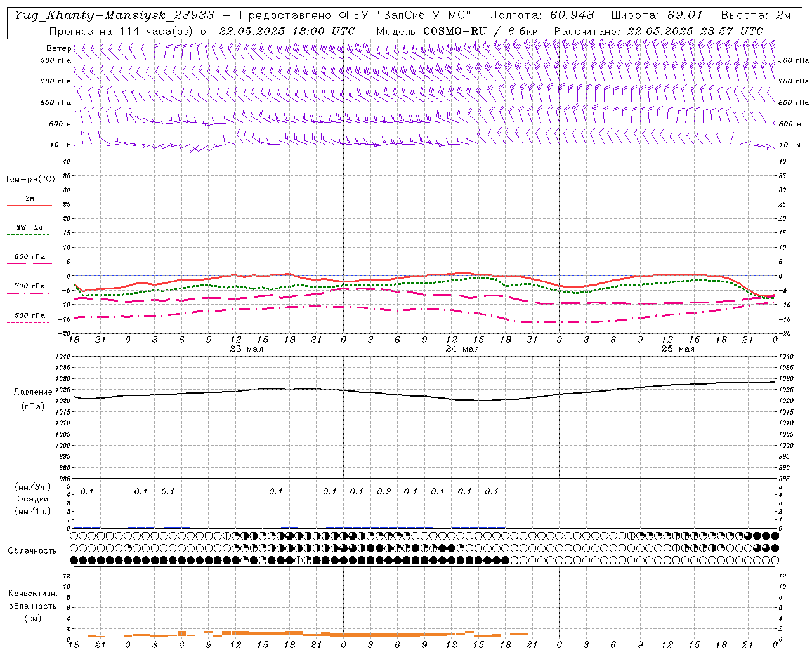Image resolution: width=812 pixels, height=650 pixels.
Task: Select the (мм/1ч.) precipitation unit label
Action: pos(33,511)
